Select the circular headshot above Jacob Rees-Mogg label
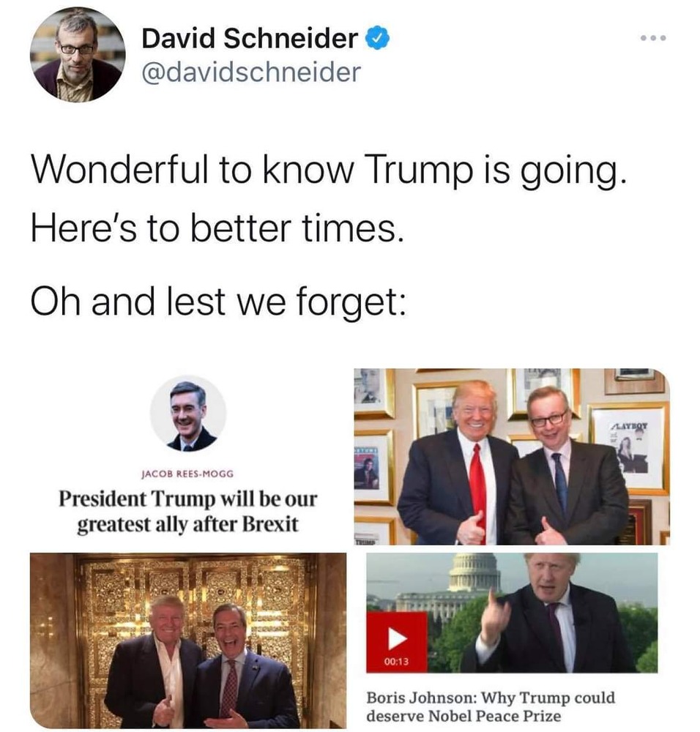Screen dimensions: 700x732 click(188, 413)
